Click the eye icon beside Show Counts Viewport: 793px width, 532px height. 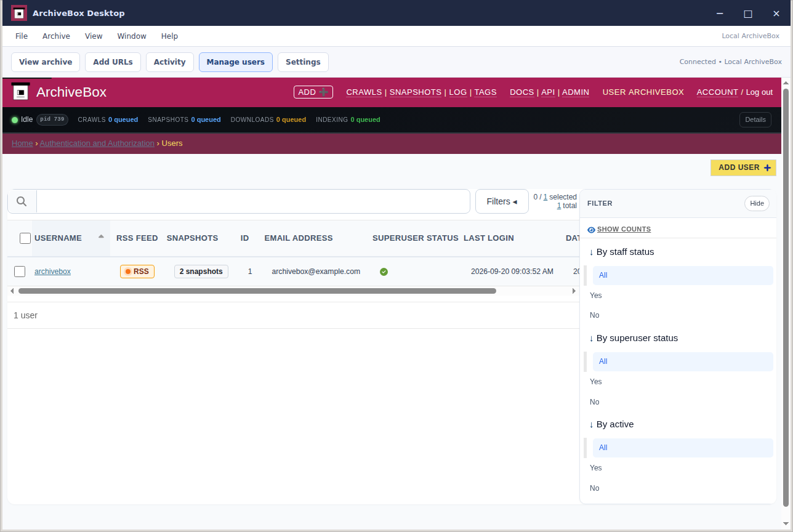pos(591,230)
